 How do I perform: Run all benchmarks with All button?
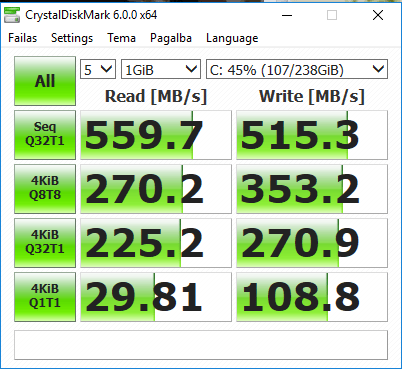[45, 81]
